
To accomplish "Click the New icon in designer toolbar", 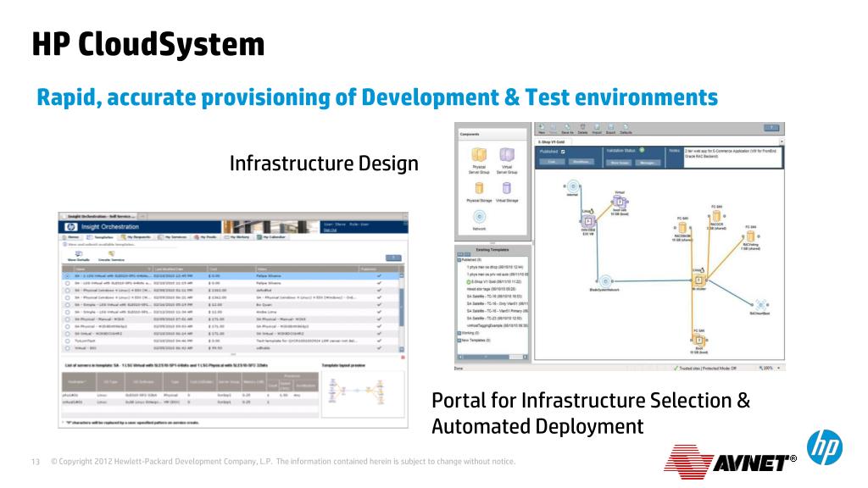I will (542, 127).
